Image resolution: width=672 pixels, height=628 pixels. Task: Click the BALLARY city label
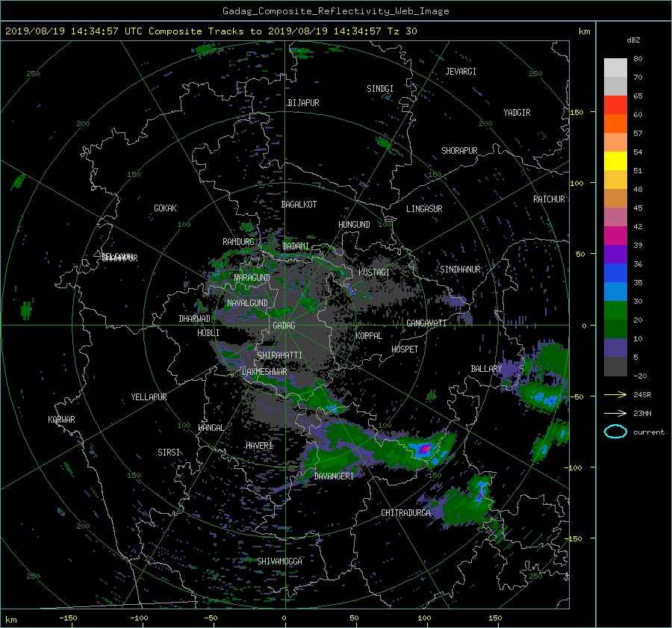(x=486, y=369)
